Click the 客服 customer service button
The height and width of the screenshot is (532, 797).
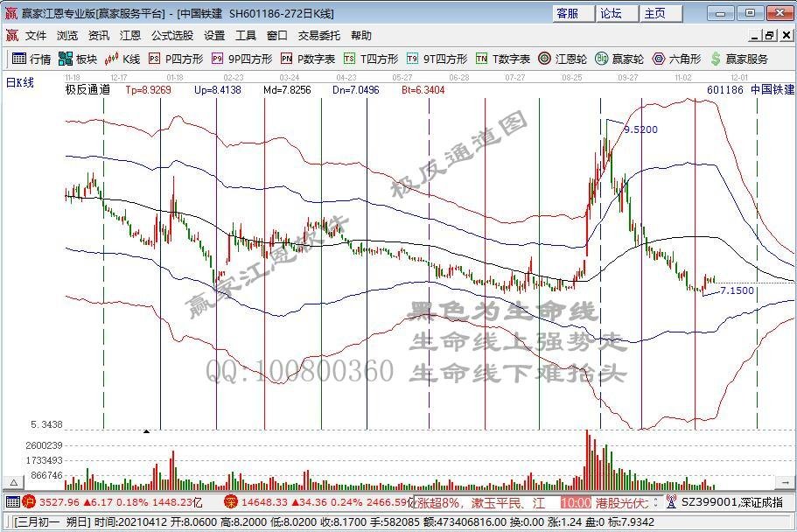click(x=573, y=13)
